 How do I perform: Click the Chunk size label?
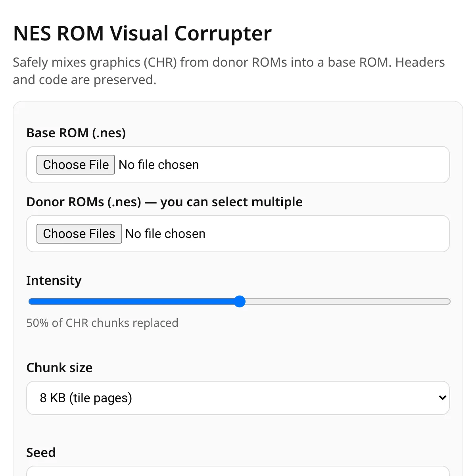[59, 368]
